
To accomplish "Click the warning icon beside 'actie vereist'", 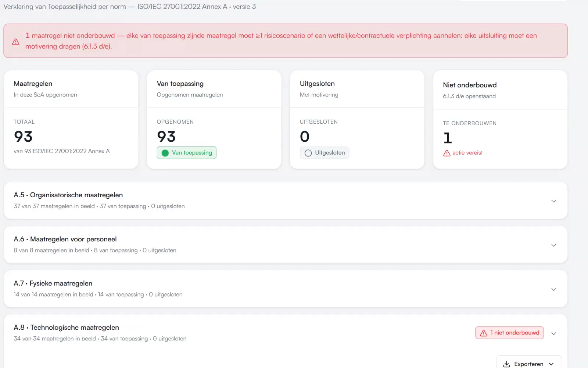I will point(447,153).
